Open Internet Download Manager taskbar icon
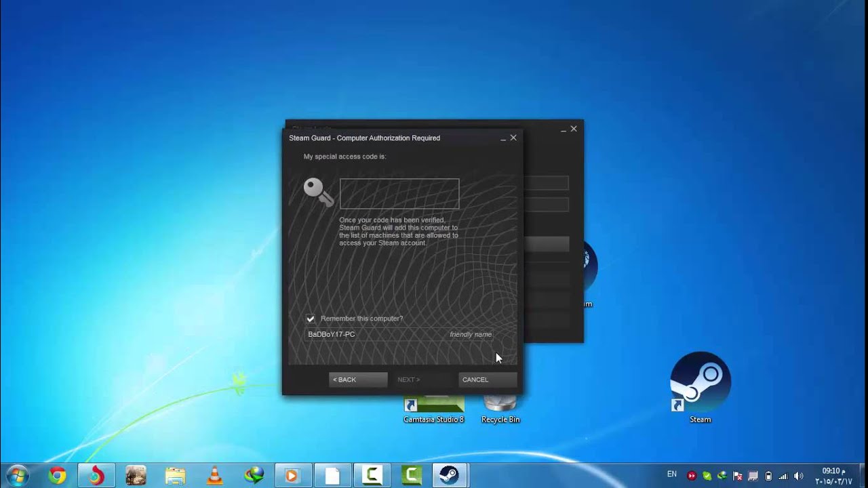Viewport: 868px width, 488px height. (x=254, y=476)
